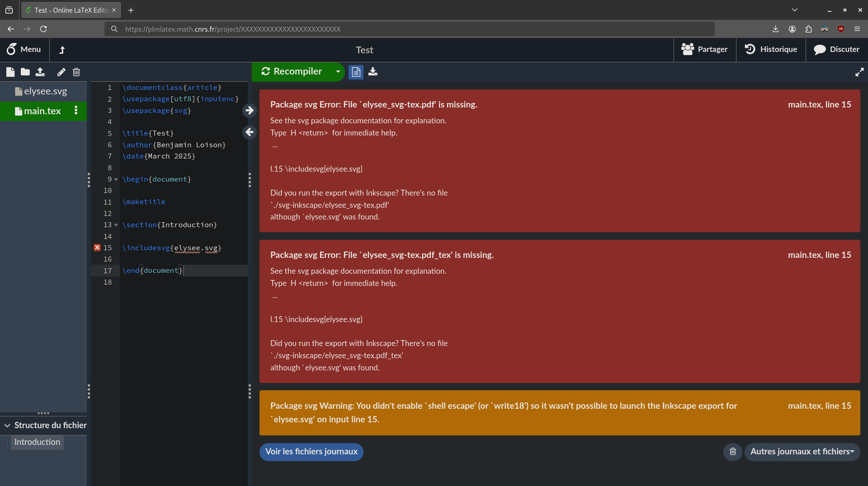Open the Recompiler dropdown arrow
The width and height of the screenshot is (868, 486).
point(338,72)
